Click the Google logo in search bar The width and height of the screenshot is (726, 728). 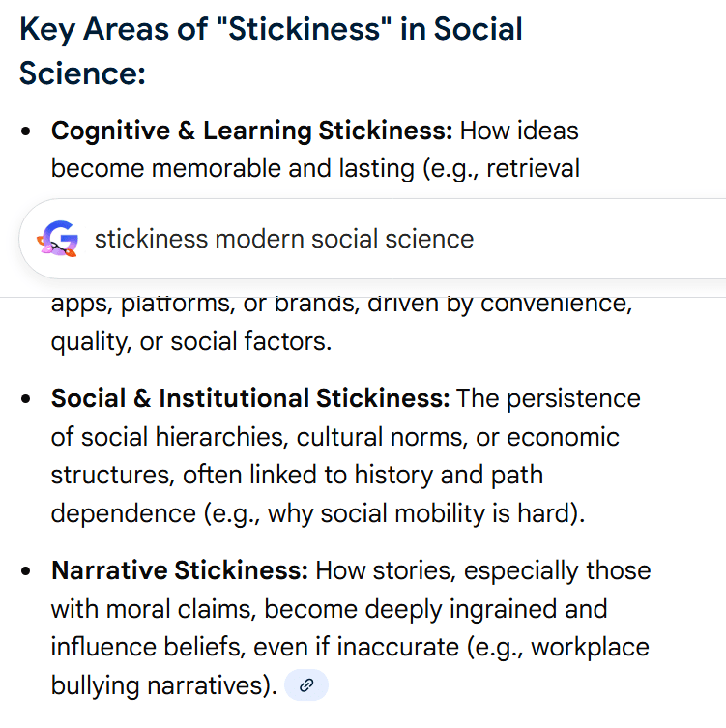click(58, 239)
